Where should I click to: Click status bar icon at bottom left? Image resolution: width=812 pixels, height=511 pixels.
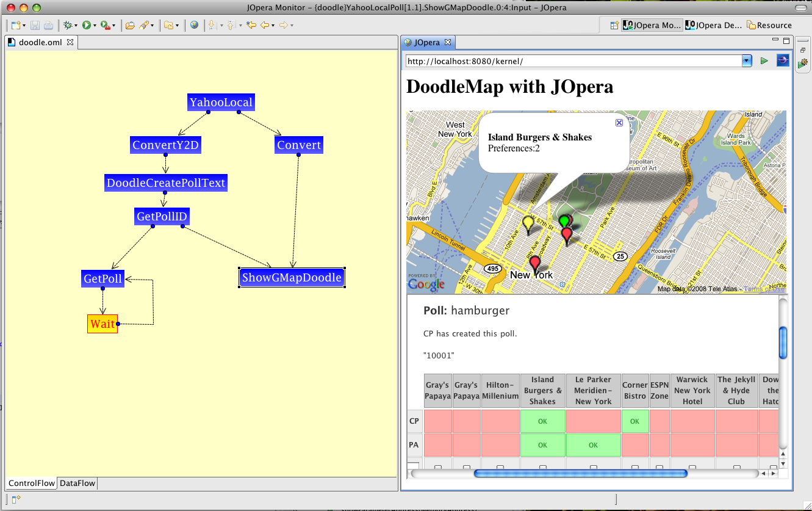pos(16,499)
